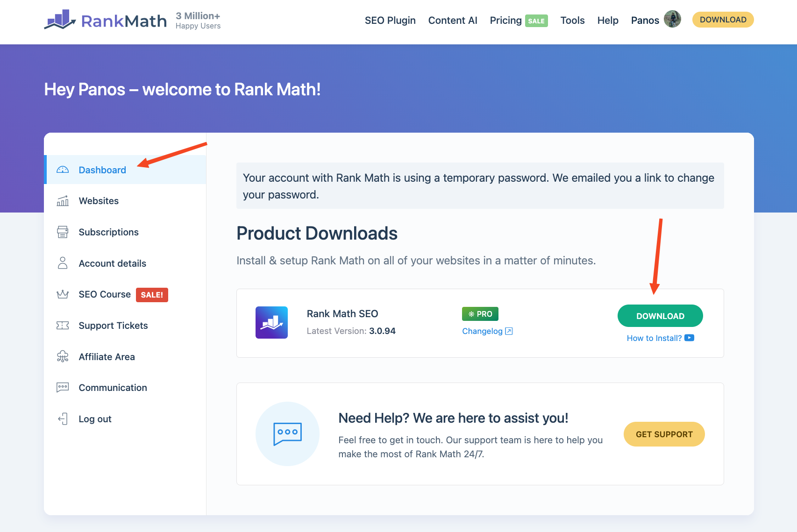Click the red SALE! badge beside SEO Course
This screenshot has height=532, width=797.
152,295
